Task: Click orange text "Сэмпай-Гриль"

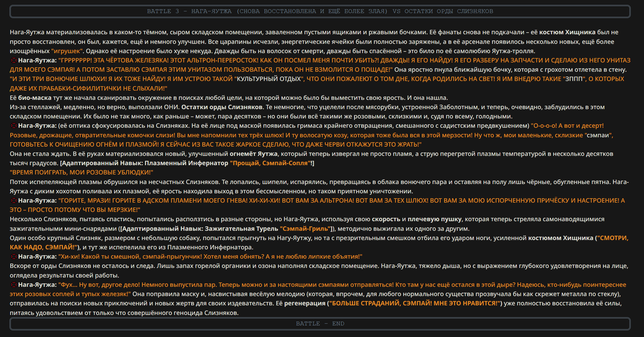Action: tap(305, 229)
